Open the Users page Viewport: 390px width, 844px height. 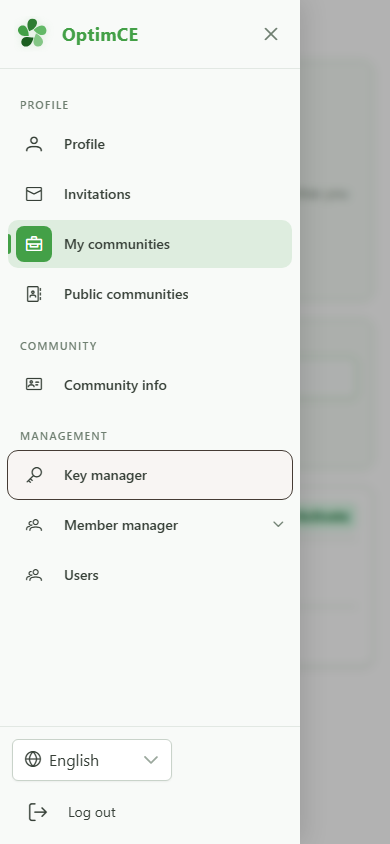tap(150, 575)
